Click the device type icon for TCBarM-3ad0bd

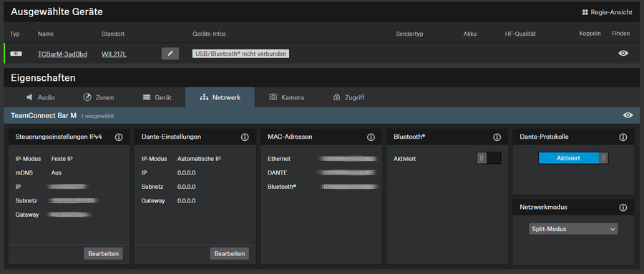16,54
